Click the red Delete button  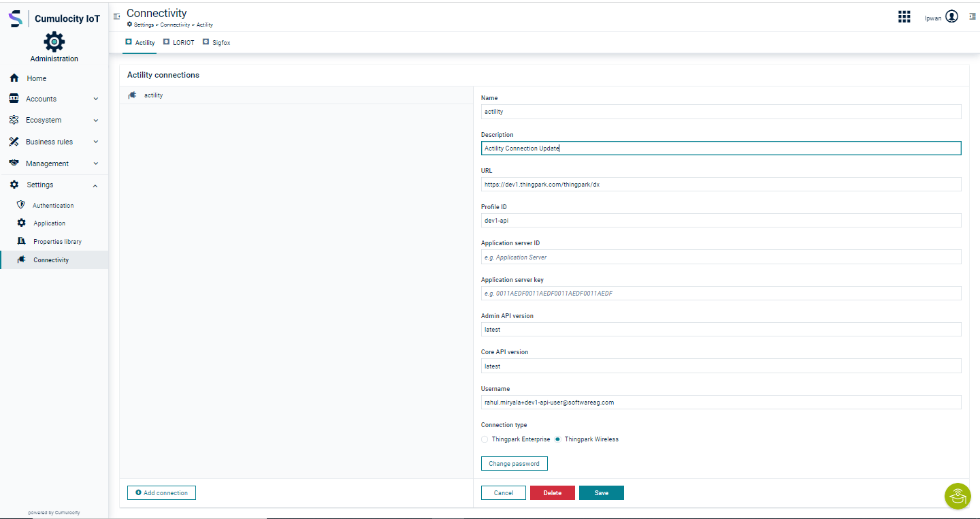553,492
